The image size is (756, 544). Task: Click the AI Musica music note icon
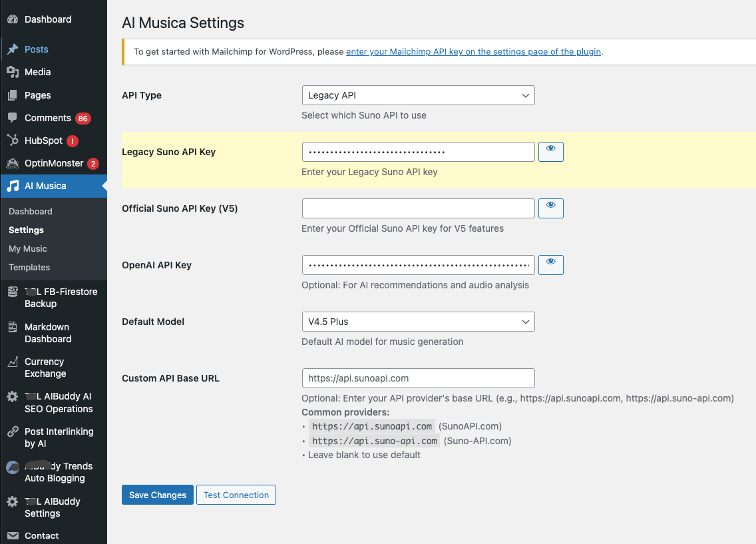coord(13,186)
